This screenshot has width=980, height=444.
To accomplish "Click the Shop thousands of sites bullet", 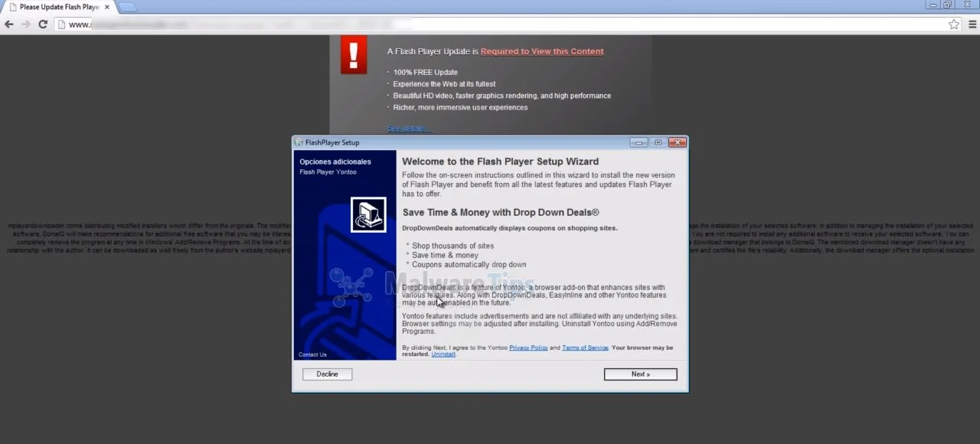I will coord(452,246).
